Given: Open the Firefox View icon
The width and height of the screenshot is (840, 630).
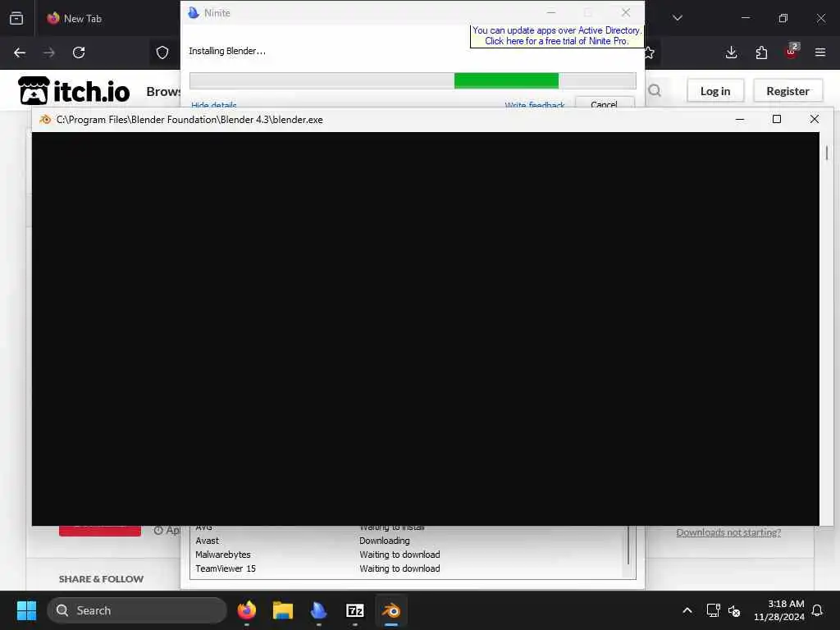Looking at the screenshot, I should click(x=16, y=18).
